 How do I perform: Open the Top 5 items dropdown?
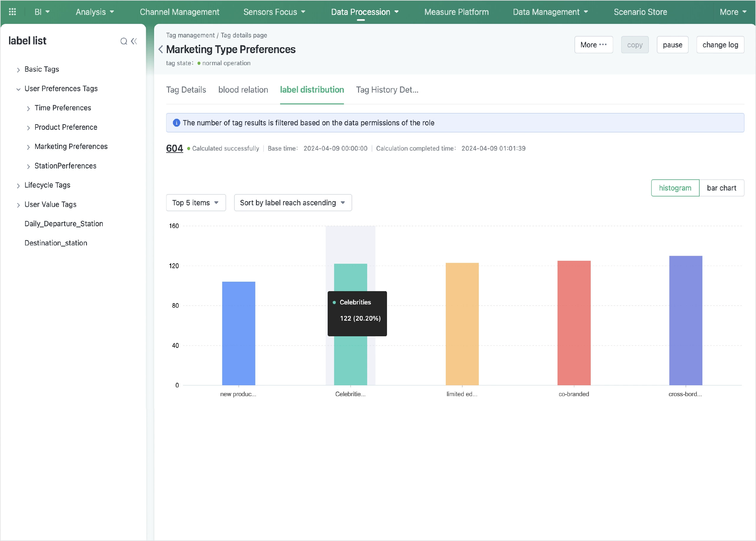pos(196,203)
